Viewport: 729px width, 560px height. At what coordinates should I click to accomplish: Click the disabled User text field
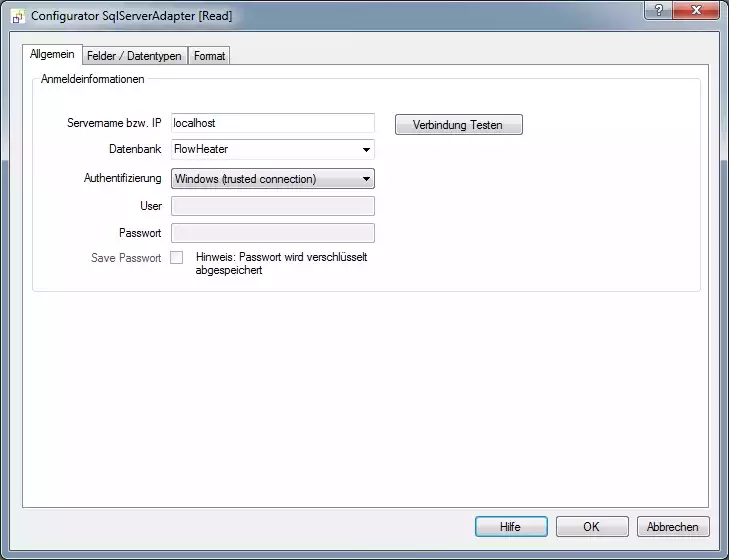click(272, 206)
